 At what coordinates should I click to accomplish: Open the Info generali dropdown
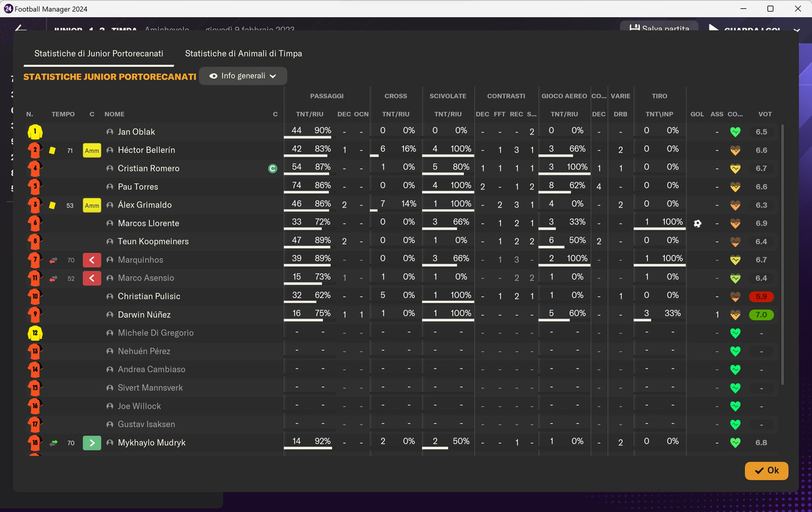pyautogui.click(x=243, y=76)
